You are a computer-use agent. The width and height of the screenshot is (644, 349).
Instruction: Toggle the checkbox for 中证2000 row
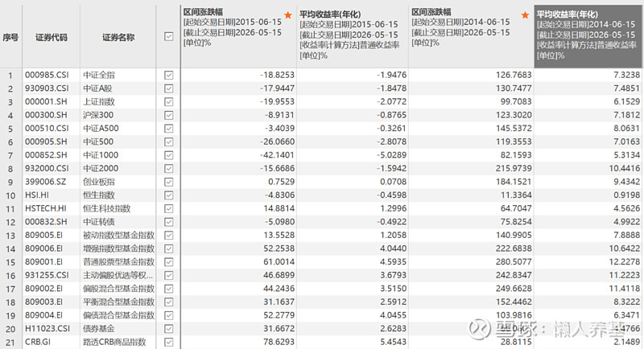(168, 169)
